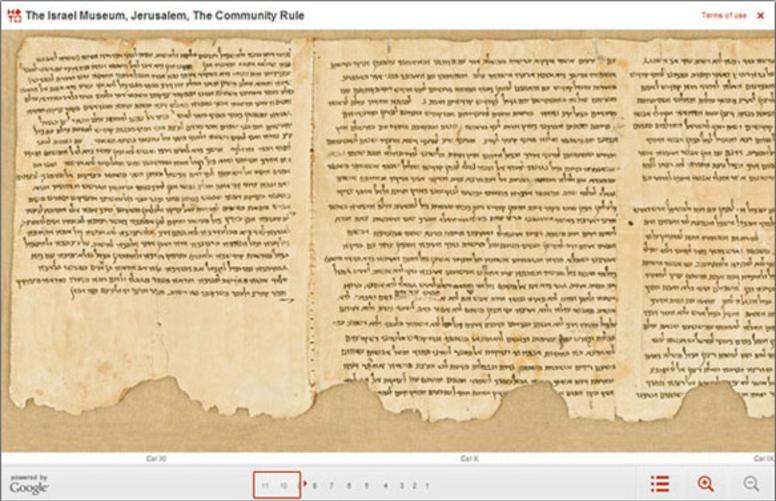Close the scroll viewer with red X
This screenshot has height=501, width=776.
[x=760, y=15]
